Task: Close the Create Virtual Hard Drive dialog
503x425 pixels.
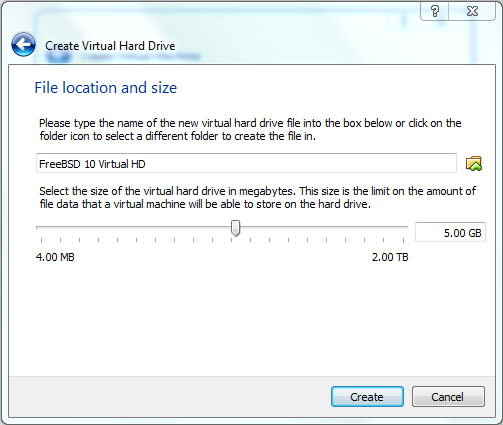Action: click(x=472, y=11)
